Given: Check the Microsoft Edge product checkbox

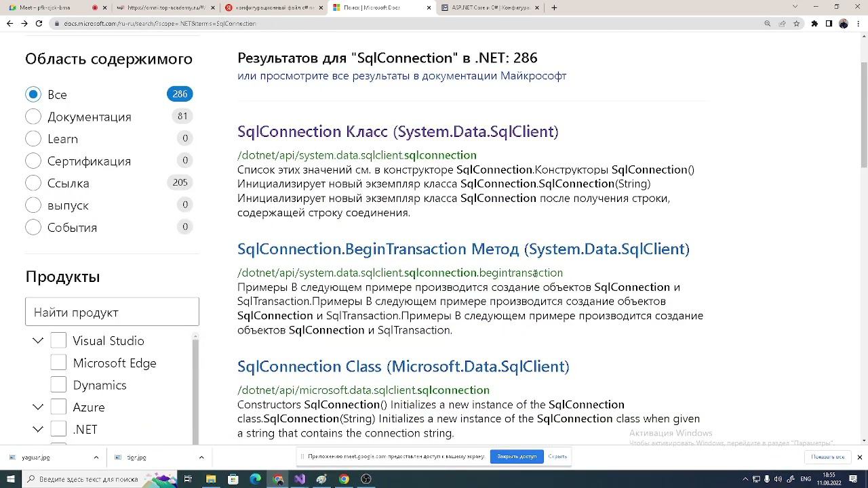Looking at the screenshot, I should 58,363.
